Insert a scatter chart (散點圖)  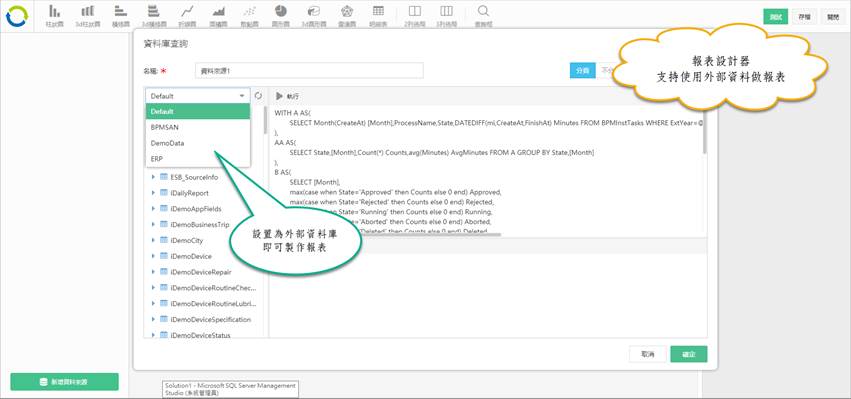(x=249, y=16)
